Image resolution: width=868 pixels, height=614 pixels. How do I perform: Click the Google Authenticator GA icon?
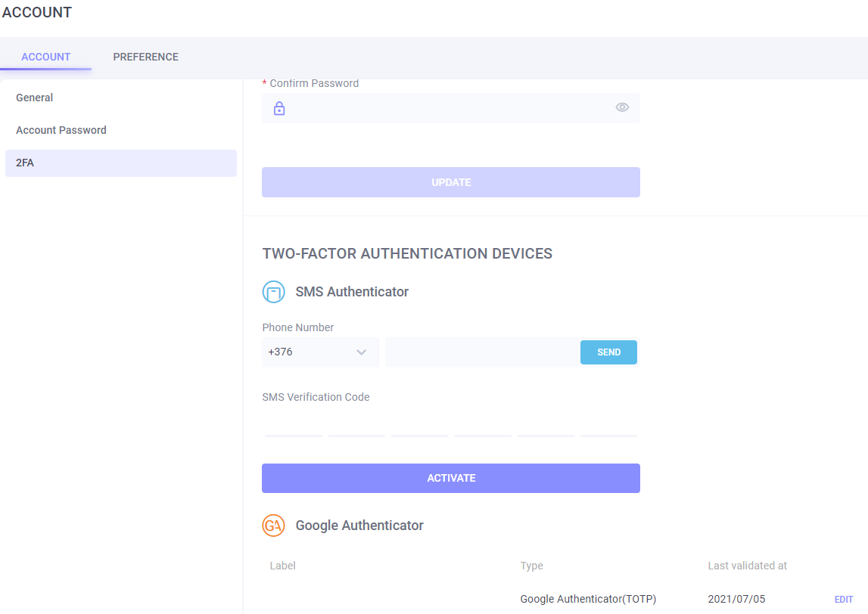point(273,526)
